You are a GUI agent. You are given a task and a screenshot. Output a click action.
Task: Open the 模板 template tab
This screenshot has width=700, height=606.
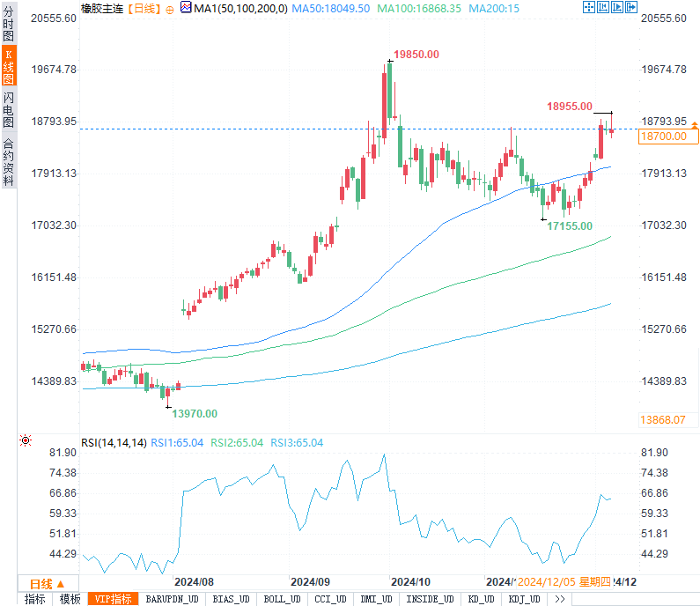pos(70,599)
